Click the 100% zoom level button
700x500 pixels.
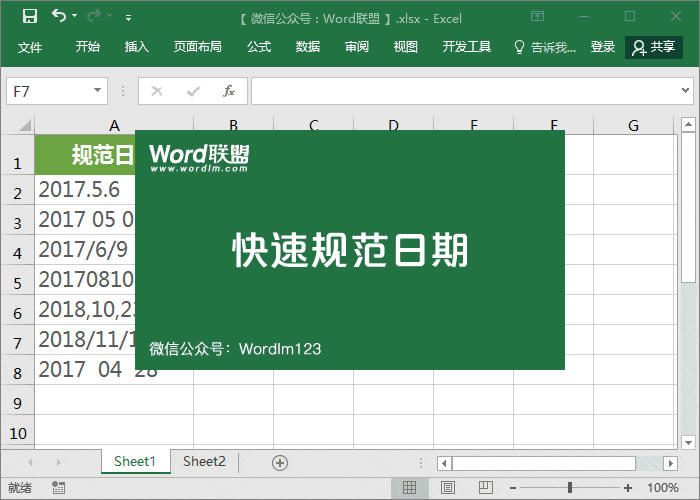point(663,488)
